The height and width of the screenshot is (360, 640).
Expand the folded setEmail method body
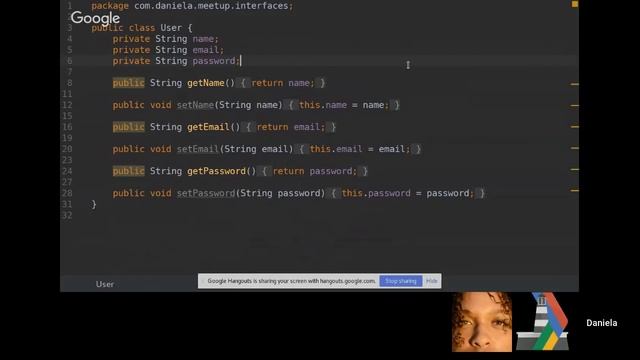click(360, 149)
